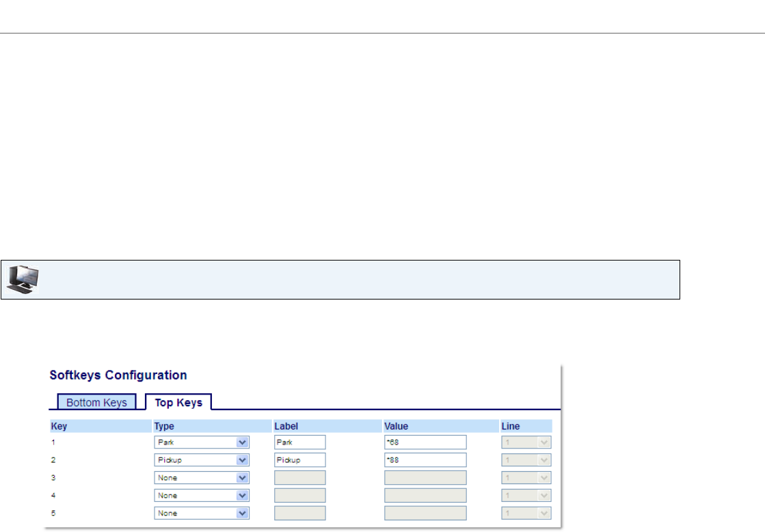Click the Label field containing Pickup

299,460
